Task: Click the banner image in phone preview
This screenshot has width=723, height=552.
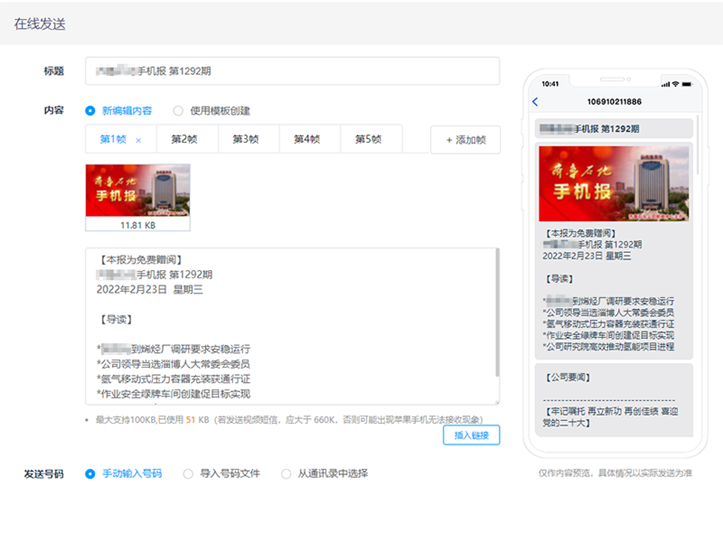Action: [x=614, y=184]
